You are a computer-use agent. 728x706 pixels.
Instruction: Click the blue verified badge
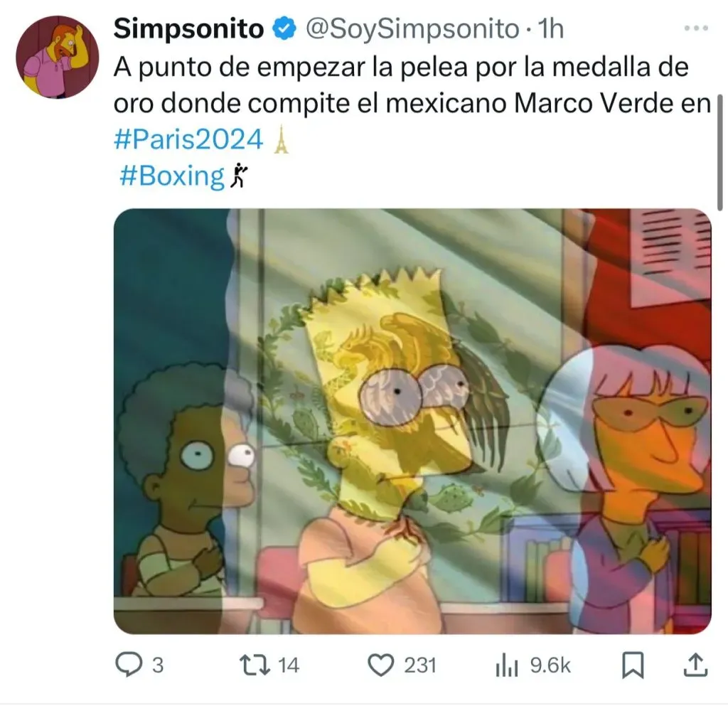click(284, 28)
